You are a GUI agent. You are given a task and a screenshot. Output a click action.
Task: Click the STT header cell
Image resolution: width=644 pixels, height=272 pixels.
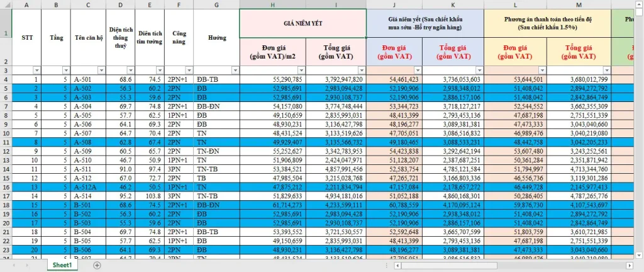click(26, 37)
